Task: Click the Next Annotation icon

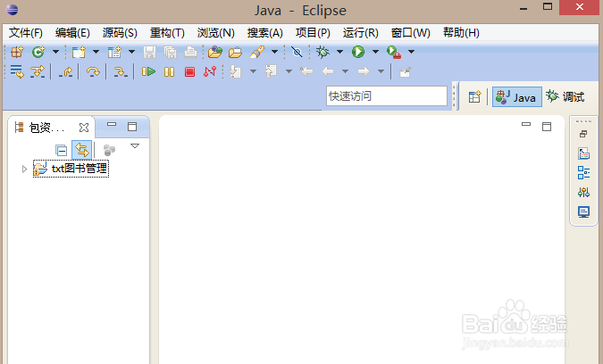Action: point(235,71)
